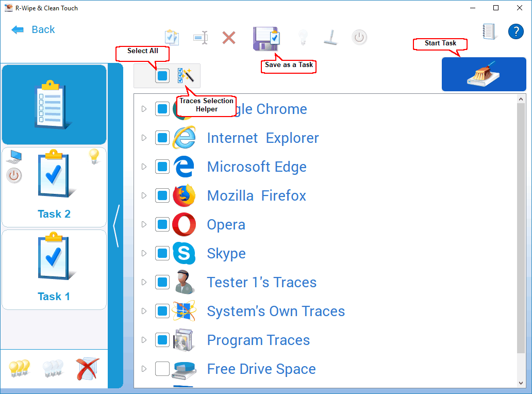Expand the Internet Explorer tree node

tap(144, 138)
